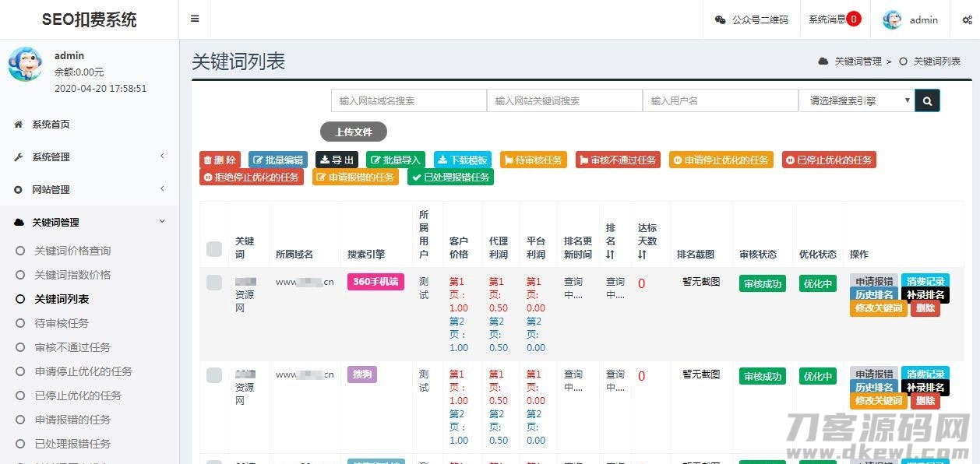Click the red 删除 trash toolbar button
980x464 pixels.
tap(218, 160)
